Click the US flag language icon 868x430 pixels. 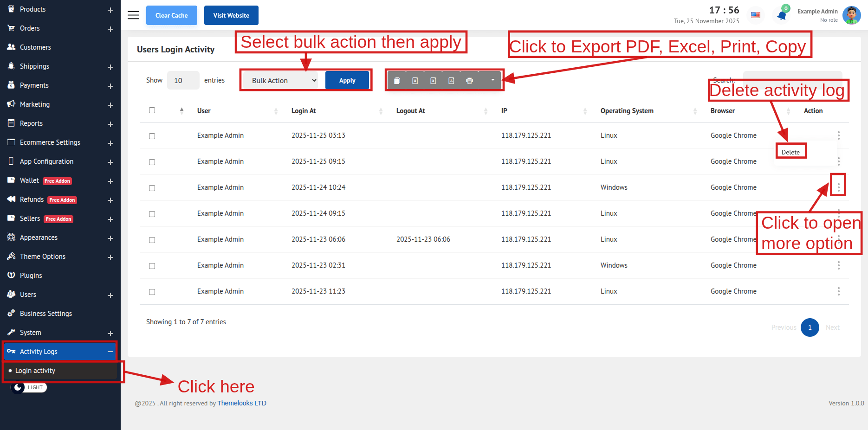tap(756, 15)
